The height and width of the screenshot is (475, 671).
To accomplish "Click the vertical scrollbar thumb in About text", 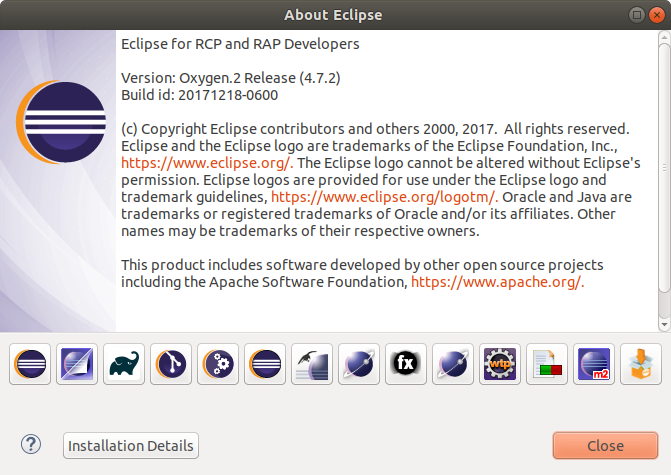I will point(664,167).
